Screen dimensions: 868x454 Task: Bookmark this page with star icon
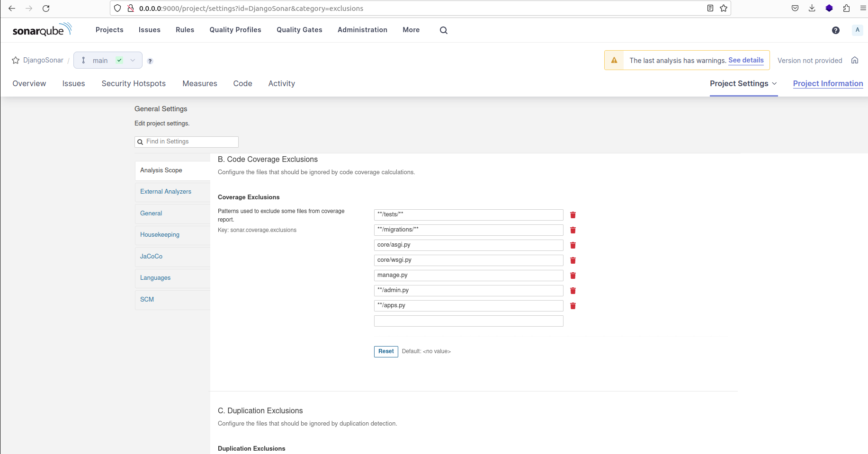coord(724,8)
